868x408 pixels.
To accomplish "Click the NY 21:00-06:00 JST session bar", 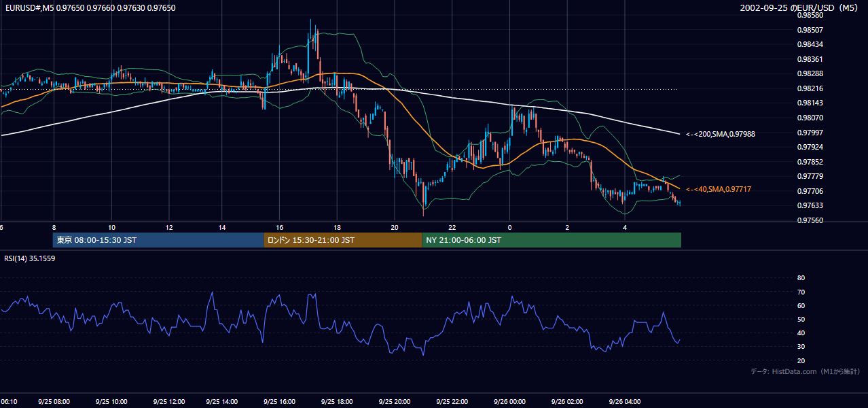I will tap(551, 240).
